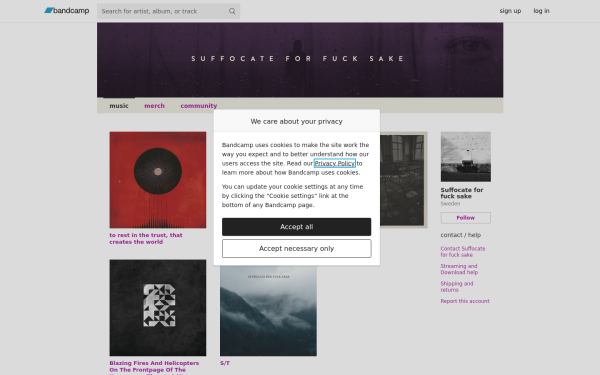Switch to the community tab
The height and width of the screenshot is (375, 600).
(x=199, y=106)
